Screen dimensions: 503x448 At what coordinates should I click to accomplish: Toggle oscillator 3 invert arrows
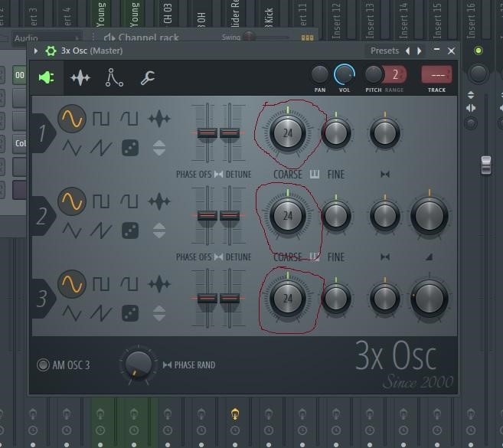[159, 313]
